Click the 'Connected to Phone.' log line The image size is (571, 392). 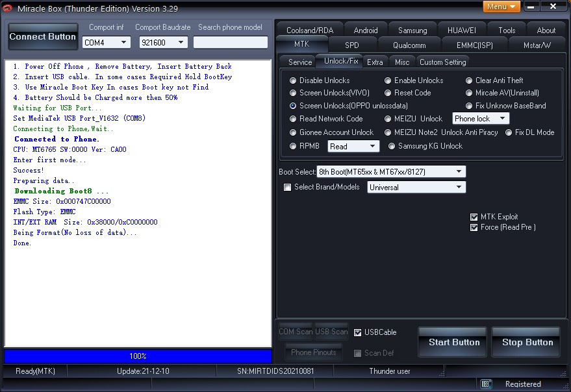coord(57,139)
